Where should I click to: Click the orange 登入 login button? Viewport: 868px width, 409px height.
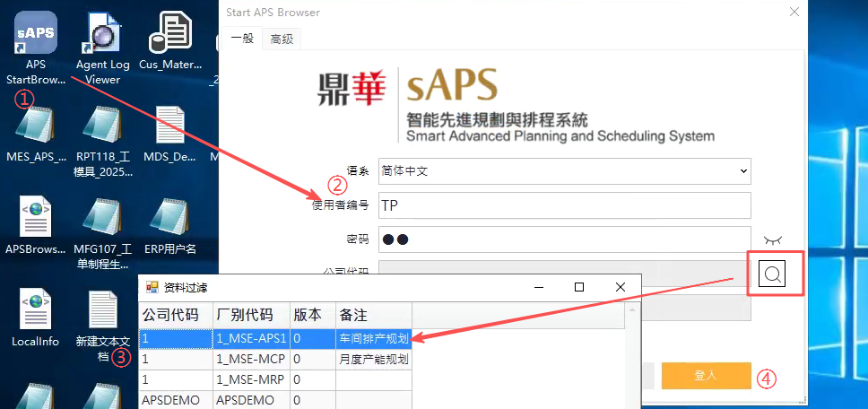pos(706,376)
